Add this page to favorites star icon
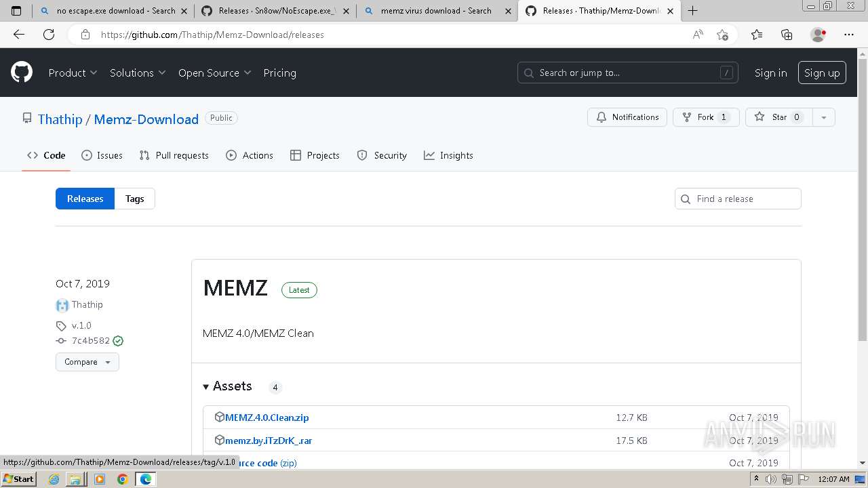The height and width of the screenshot is (488, 868). pos(722,35)
